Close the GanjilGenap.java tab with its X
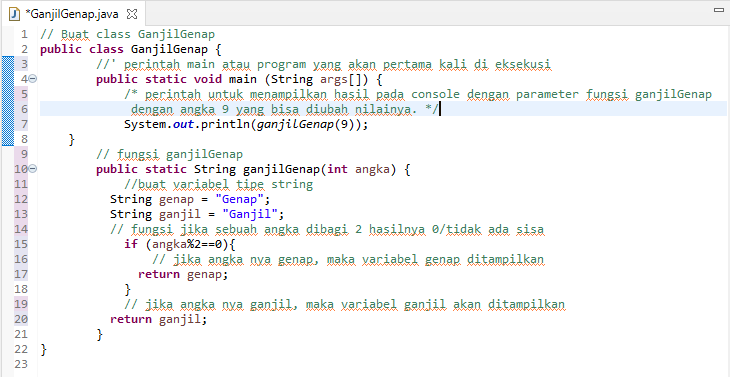 132,14
